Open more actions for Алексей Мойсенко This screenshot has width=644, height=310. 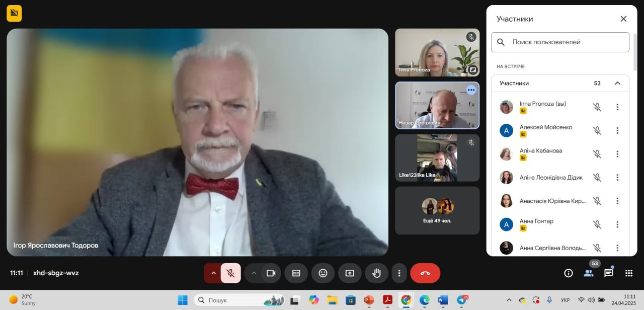617,130
